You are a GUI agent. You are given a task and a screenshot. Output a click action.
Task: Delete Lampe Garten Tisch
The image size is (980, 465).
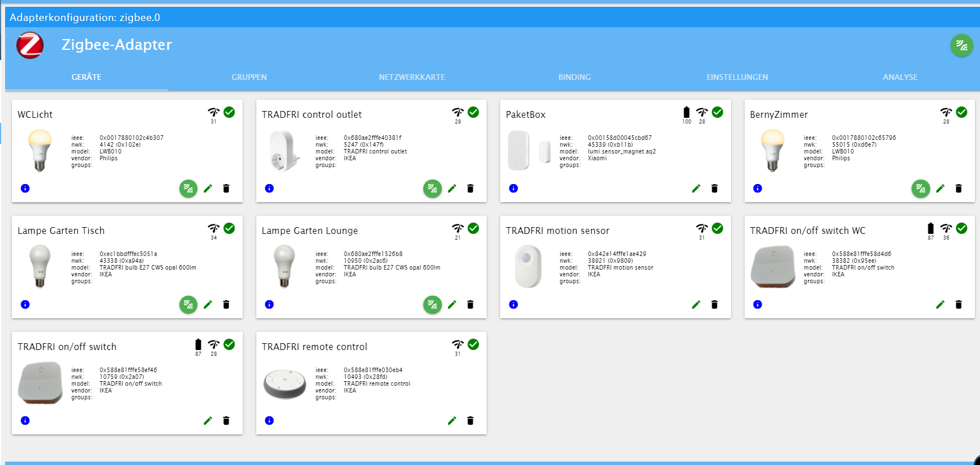point(226,305)
